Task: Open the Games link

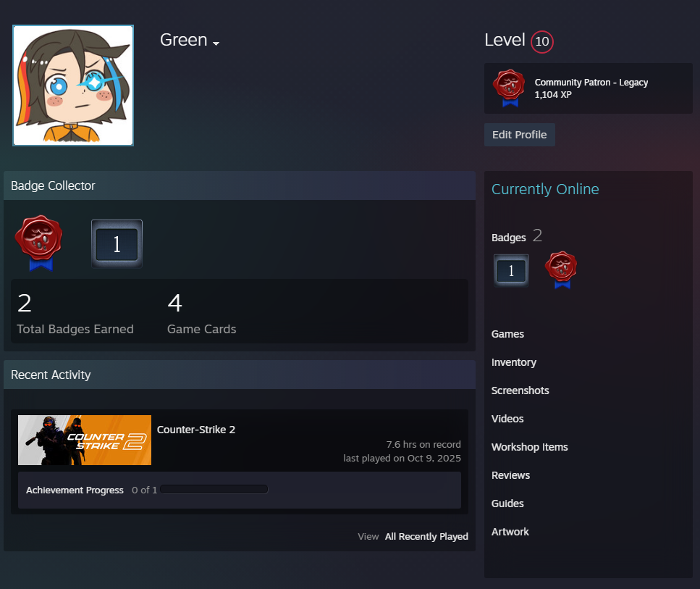Action: click(507, 334)
